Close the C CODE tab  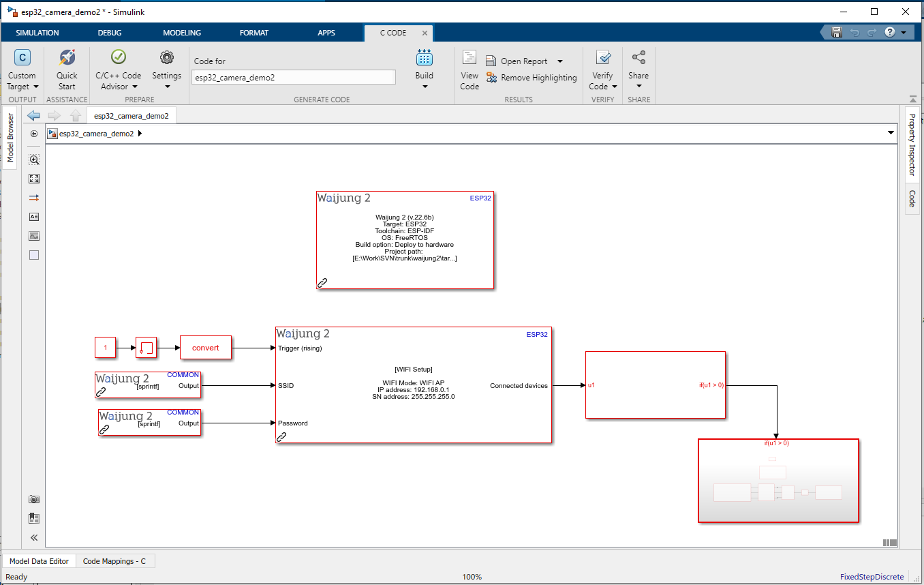(425, 33)
